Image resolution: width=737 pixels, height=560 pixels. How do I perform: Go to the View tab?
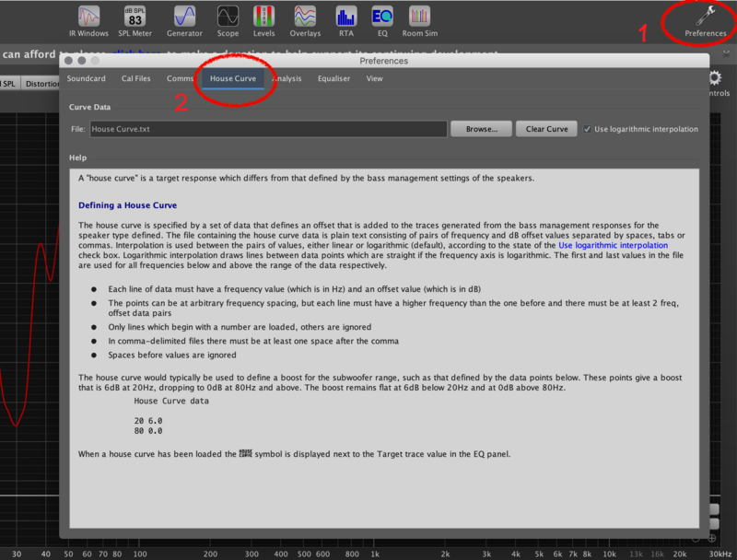click(x=374, y=79)
